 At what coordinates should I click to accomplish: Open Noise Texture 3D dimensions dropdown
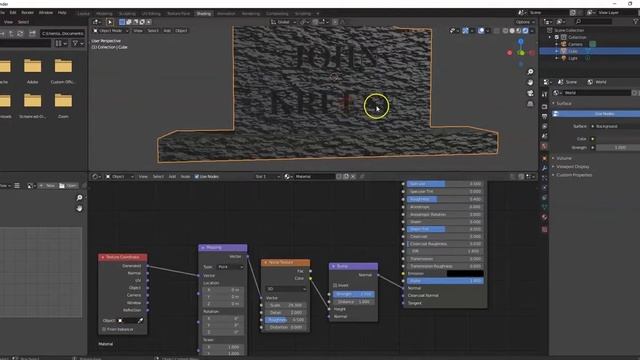286,289
